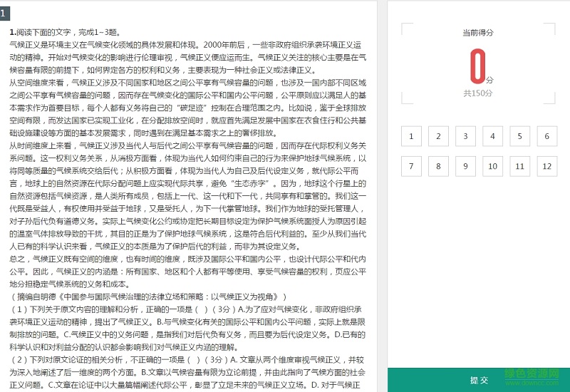
Task: Jump to question 1 in navigator grid
Action: (412, 136)
